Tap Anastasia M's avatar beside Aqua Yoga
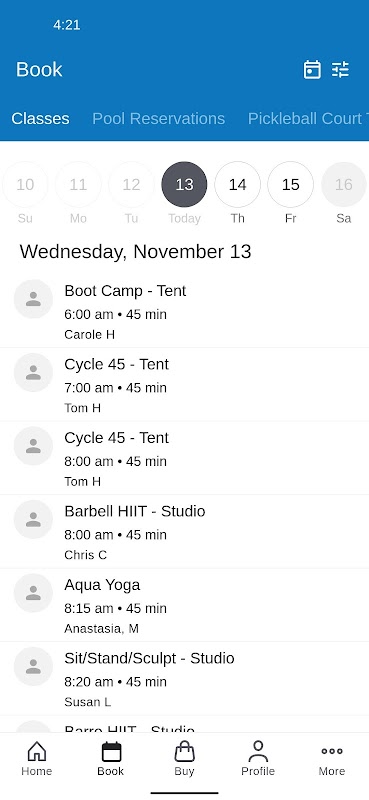Viewport: 369px width, 800px height. pyautogui.click(x=33, y=593)
